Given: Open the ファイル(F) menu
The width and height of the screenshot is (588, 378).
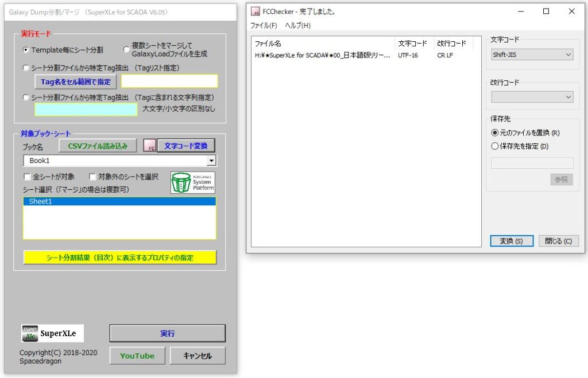Looking at the screenshot, I should click(x=264, y=25).
